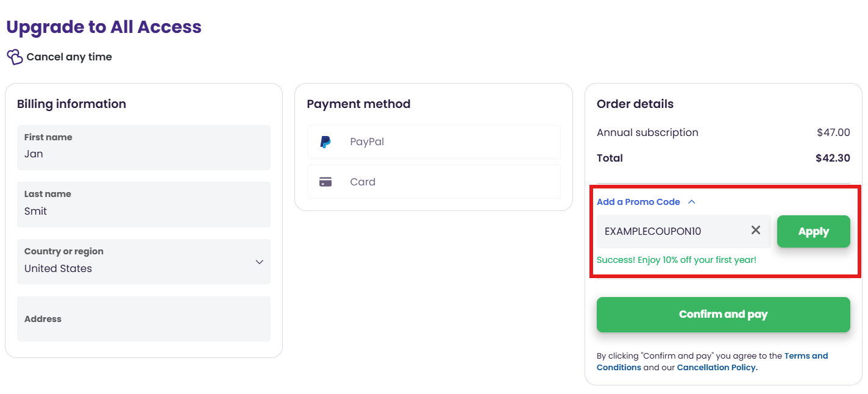Open the Terms and Conditions link
Image resolution: width=868 pixels, height=394 pixels.
[x=806, y=356]
